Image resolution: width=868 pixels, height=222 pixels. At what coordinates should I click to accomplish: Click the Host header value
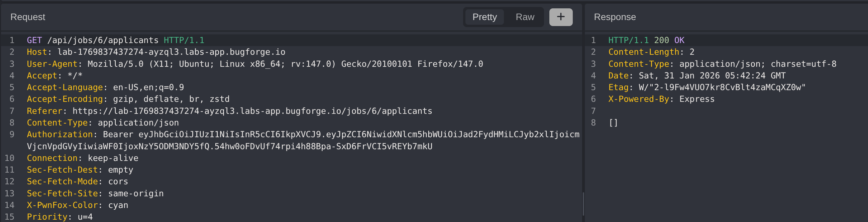(171, 52)
